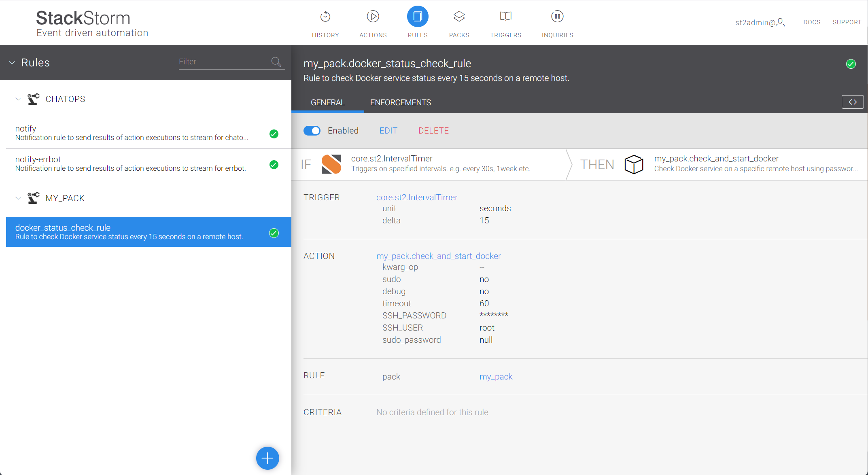
Task: Open the SUPPORT link
Action: tap(847, 22)
